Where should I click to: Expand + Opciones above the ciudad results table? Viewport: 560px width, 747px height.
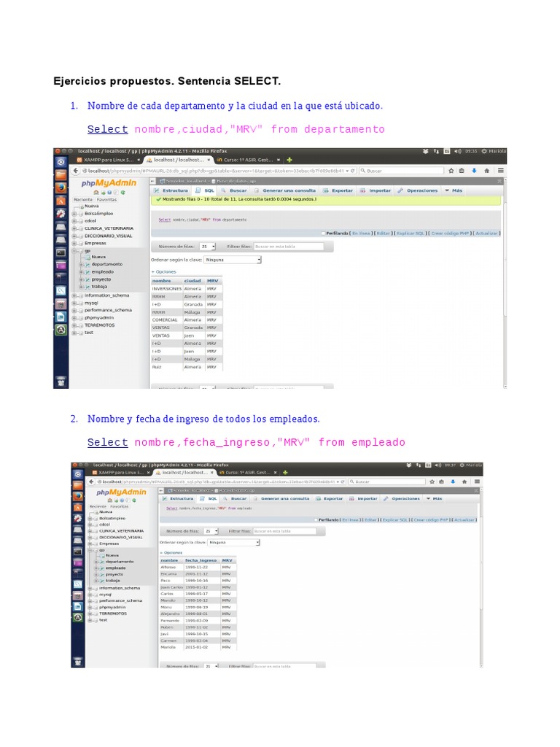164,271
